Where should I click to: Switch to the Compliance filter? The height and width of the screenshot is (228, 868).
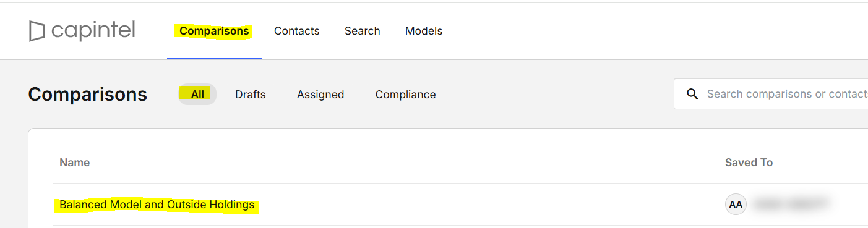click(x=406, y=95)
